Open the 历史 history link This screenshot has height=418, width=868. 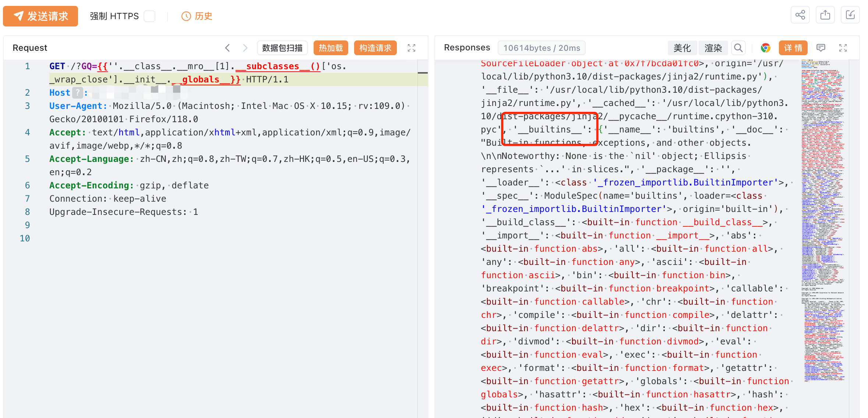(197, 16)
